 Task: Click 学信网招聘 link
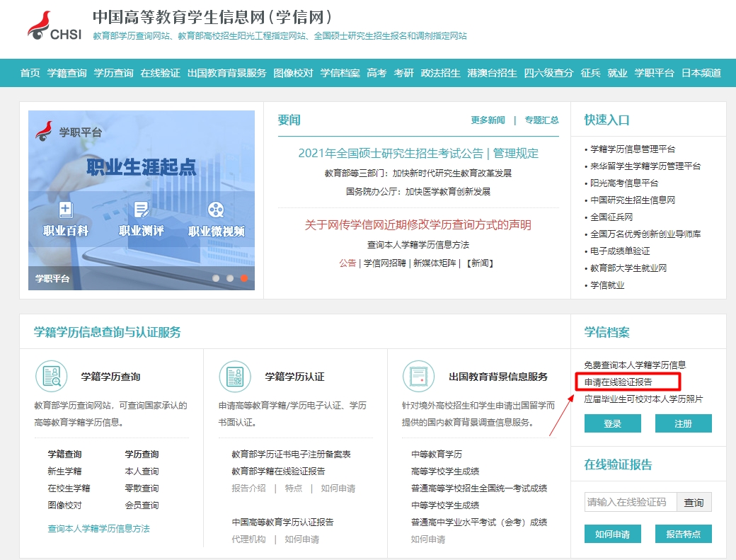coord(385,263)
